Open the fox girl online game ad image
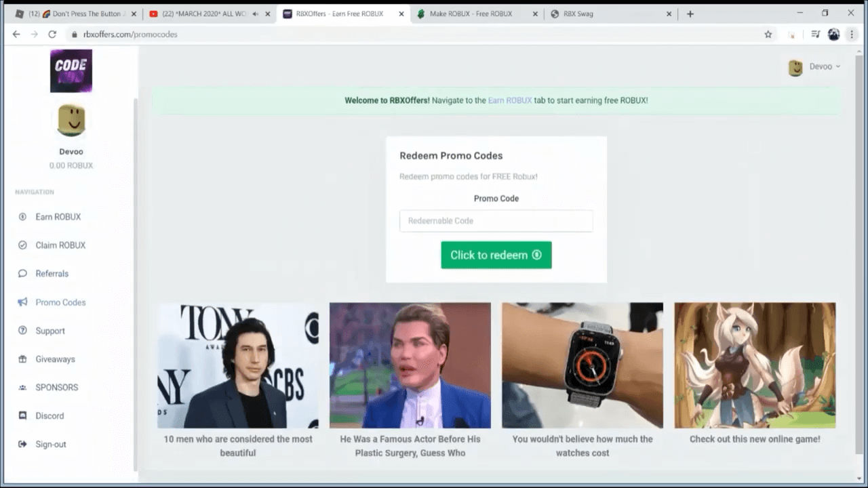868x488 pixels. (755, 365)
